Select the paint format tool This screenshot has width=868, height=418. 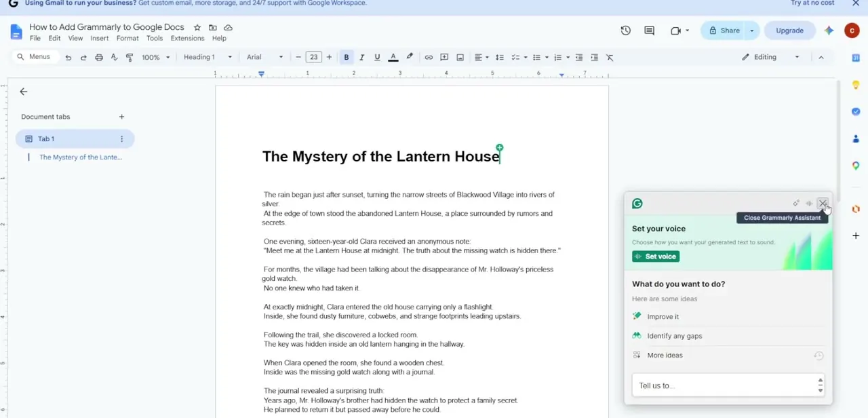pyautogui.click(x=130, y=58)
